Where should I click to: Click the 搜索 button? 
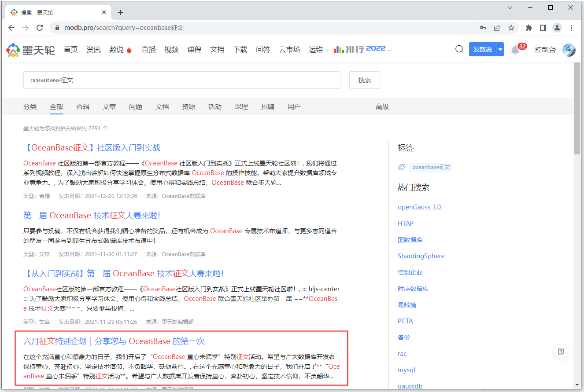tap(365, 80)
